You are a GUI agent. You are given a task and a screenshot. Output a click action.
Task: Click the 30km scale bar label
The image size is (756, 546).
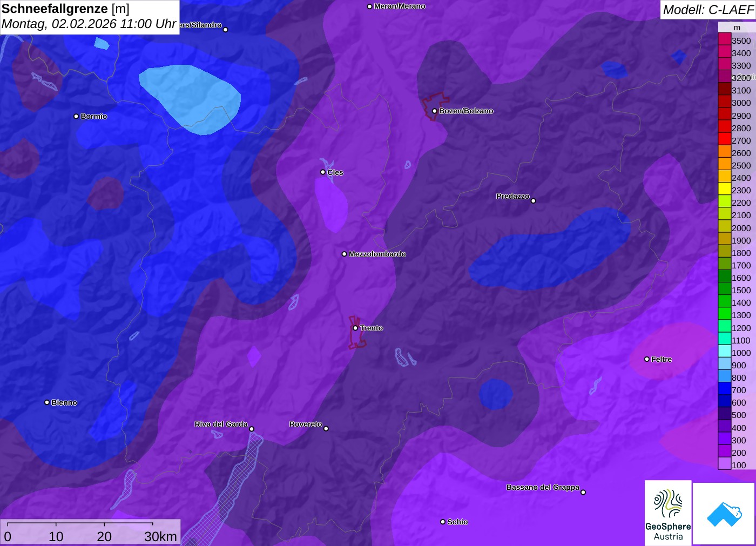coord(160,536)
